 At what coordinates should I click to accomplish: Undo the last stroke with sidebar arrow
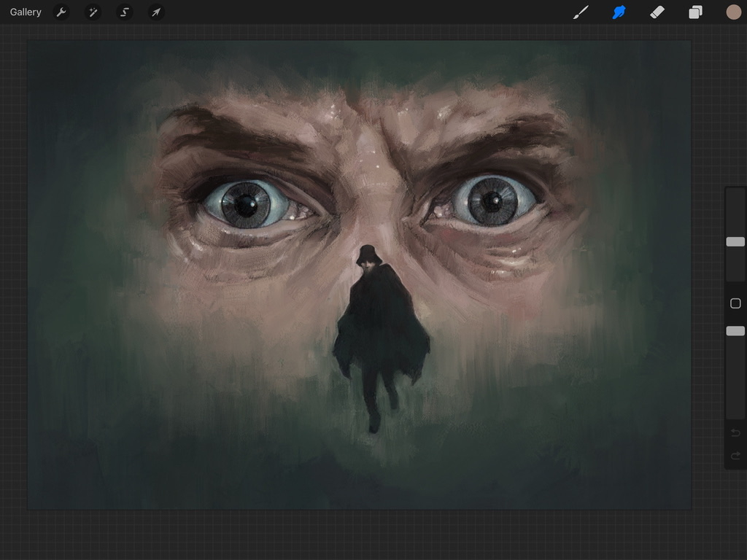coord(735,433)
